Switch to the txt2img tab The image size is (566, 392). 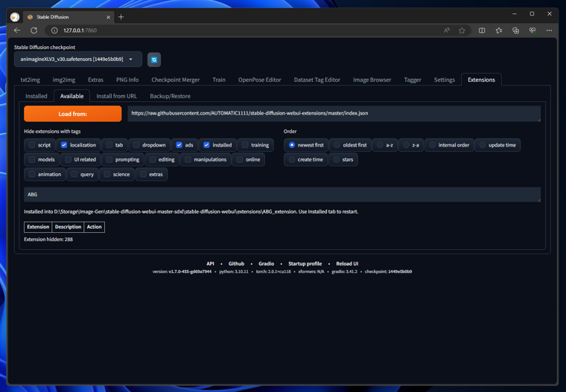tap(31, 80)
